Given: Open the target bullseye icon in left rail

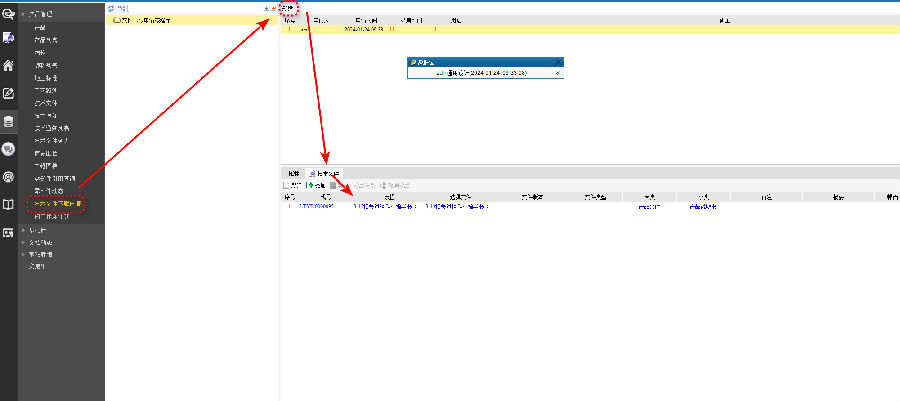Looking at the screenshot, I should click(x=8, y=177).
